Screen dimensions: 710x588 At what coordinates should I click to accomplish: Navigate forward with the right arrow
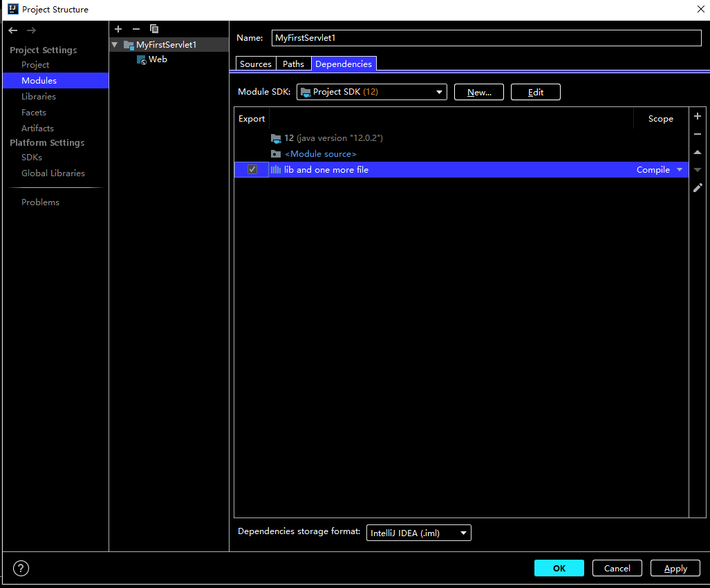pyautogui.click(x=31, y=30)
